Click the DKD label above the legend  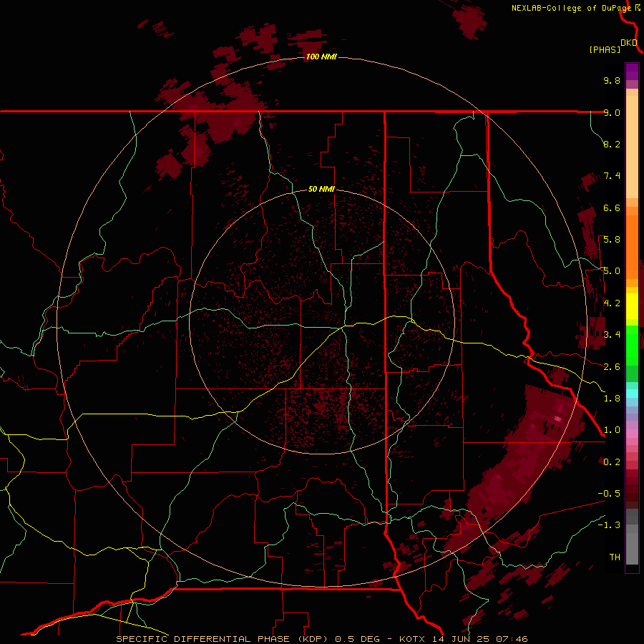629,42
